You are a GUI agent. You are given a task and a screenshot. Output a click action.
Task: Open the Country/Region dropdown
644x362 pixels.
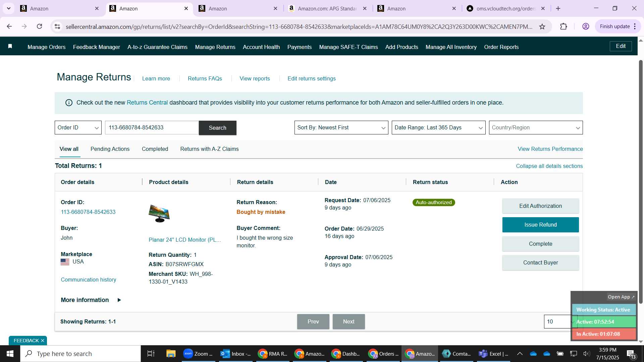click(x=536, y=128)
